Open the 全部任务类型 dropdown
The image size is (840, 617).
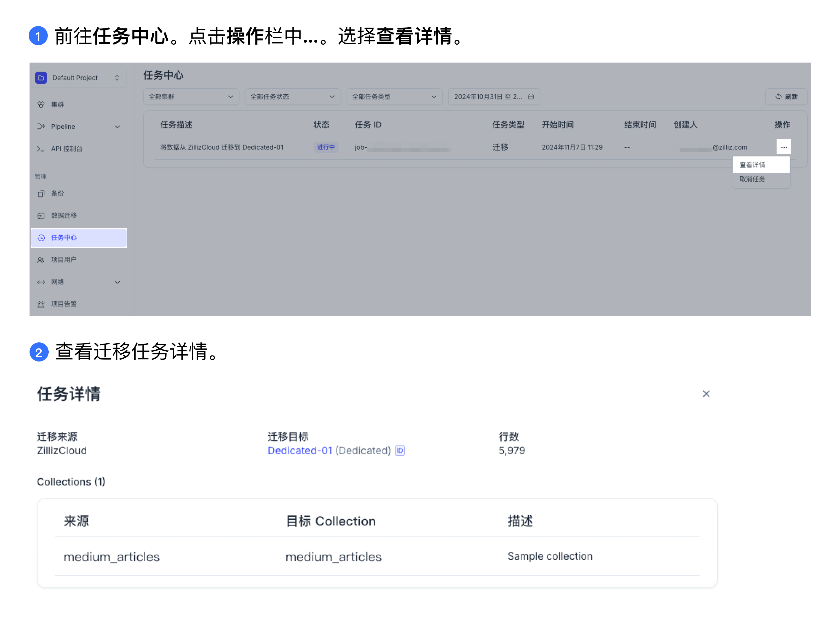394,96
